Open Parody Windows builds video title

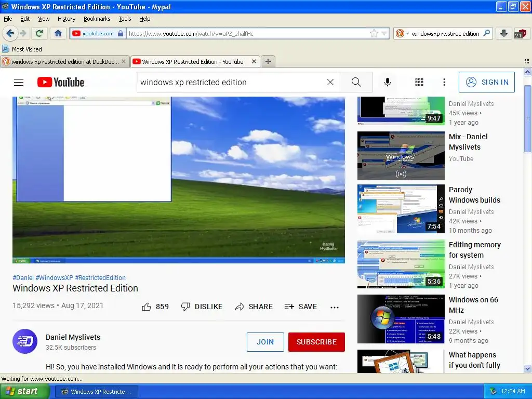[x=474, y=195]
